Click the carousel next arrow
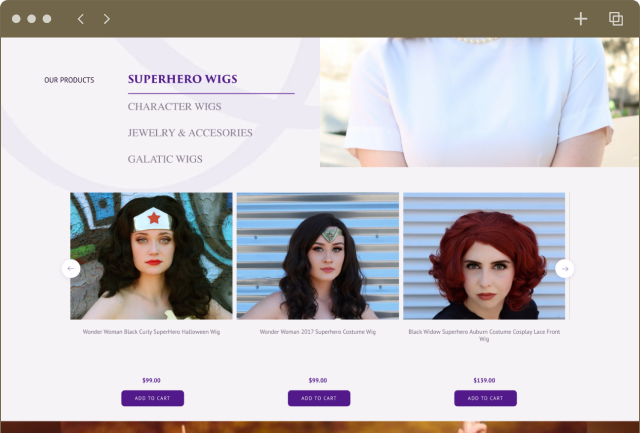Viewport: 640px width, 433px height. (564, 269)
